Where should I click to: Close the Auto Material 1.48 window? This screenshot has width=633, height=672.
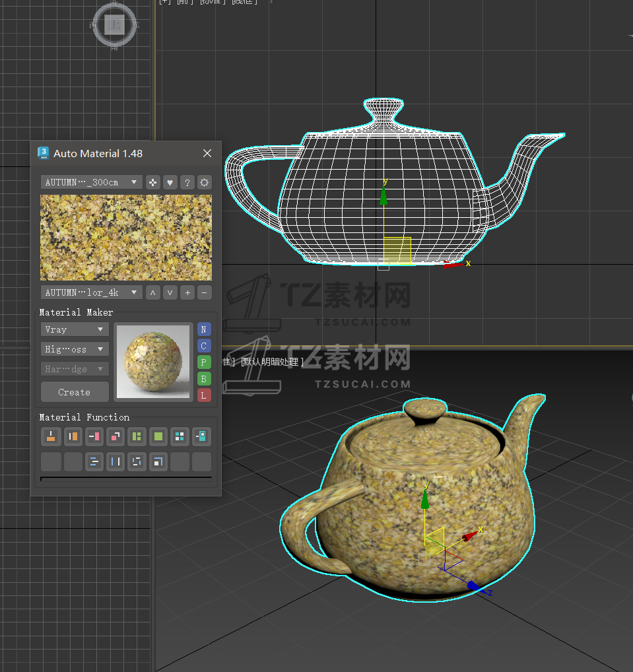click(x=207, y=153)
